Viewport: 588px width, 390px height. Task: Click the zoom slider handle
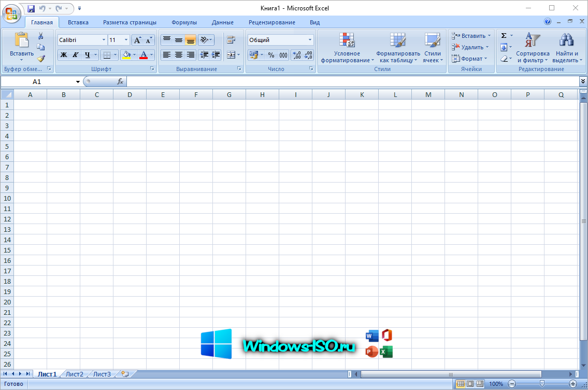pos(542,384)
